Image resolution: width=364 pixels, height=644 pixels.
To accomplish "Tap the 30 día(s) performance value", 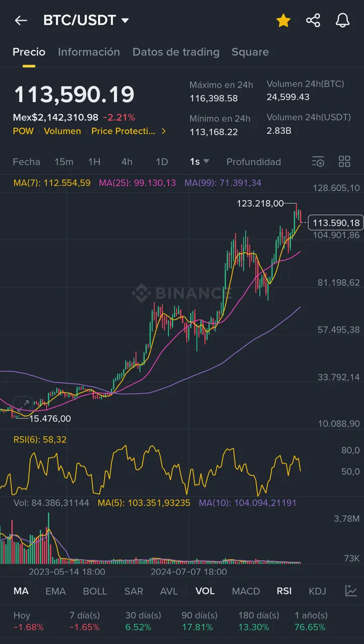I will (138, 627).
